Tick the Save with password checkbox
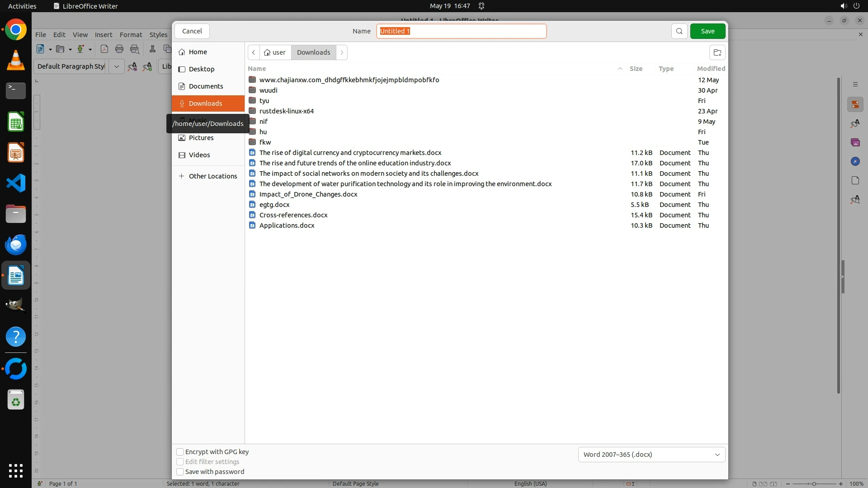868x488 pixels. click(x=180, y=472)
